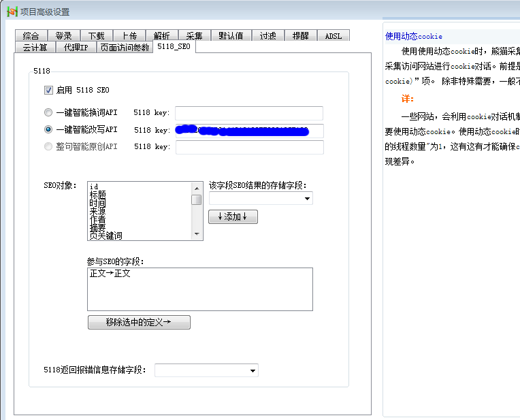Focus the 换词API 5118 key input field
Viewport: 520px width, 420px height.
(249, 113)
